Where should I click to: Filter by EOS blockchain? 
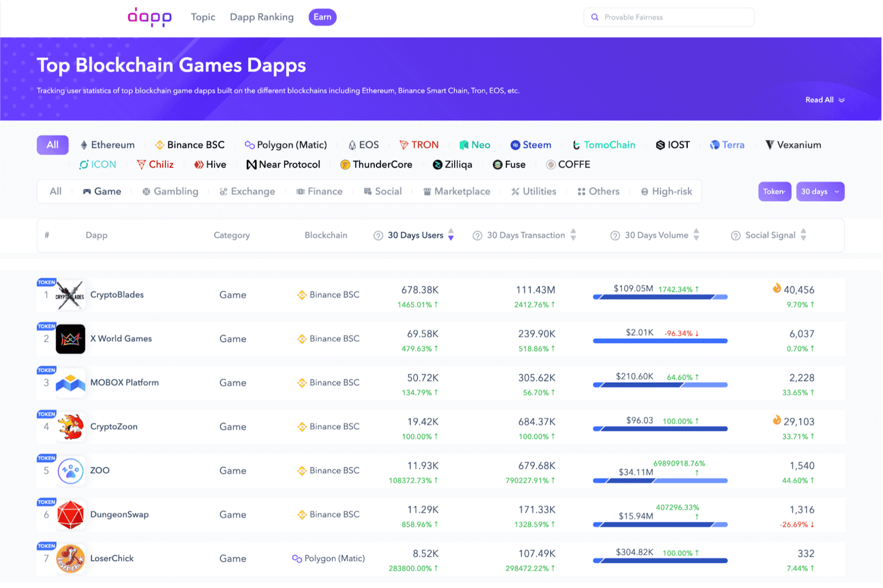pyautogui.click(x=363, y=145)
